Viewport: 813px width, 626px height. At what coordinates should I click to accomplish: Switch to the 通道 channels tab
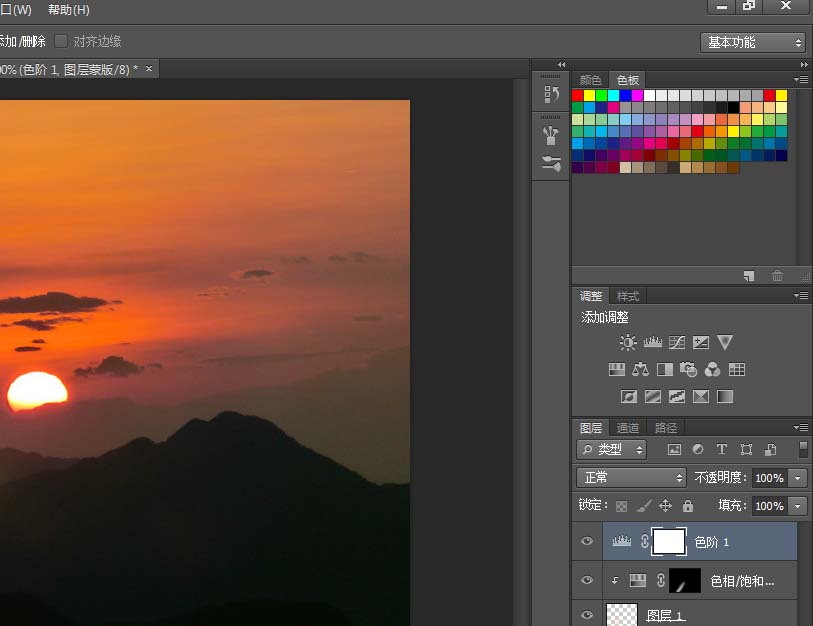click(x=628, y=427)
